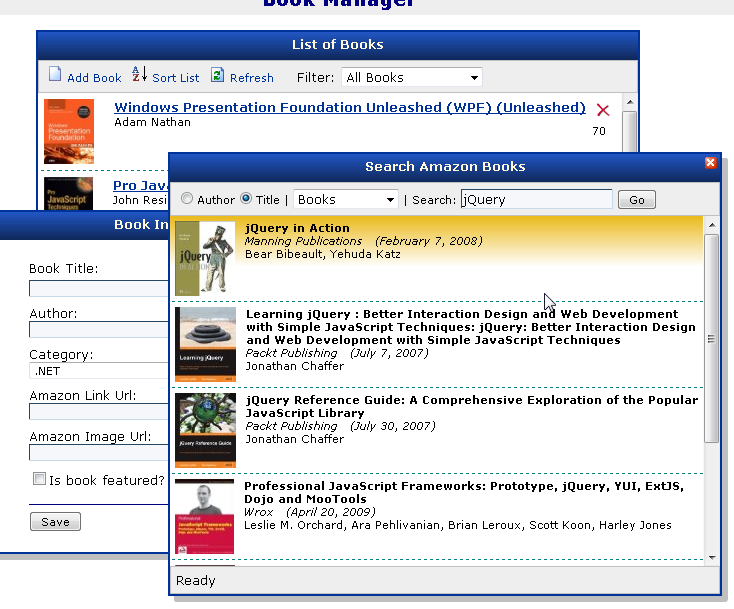Delete WPF Unleashed book with red X
Viewport: 734px width, 609px height.
coord(602,110)
